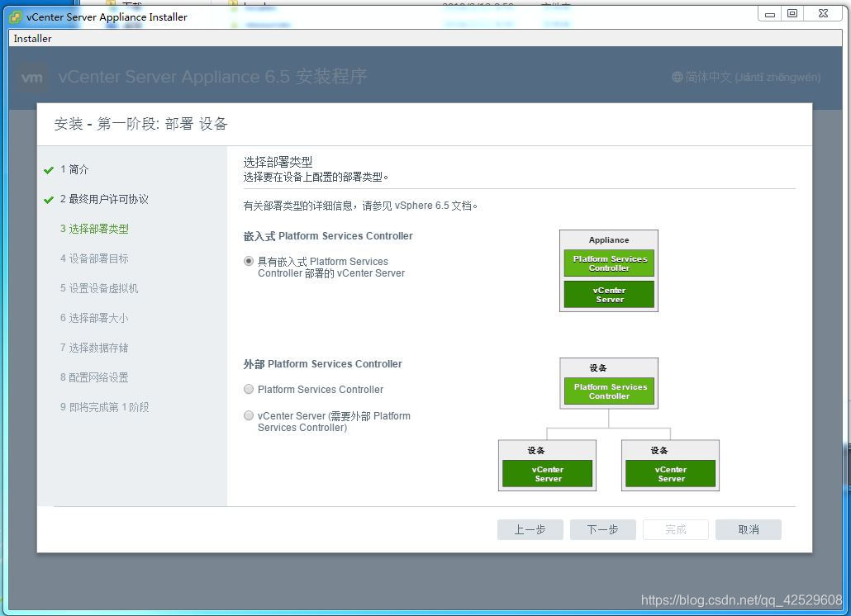Select step 3 选择部署类型
The image size is (851, 616).
point(94,229)
